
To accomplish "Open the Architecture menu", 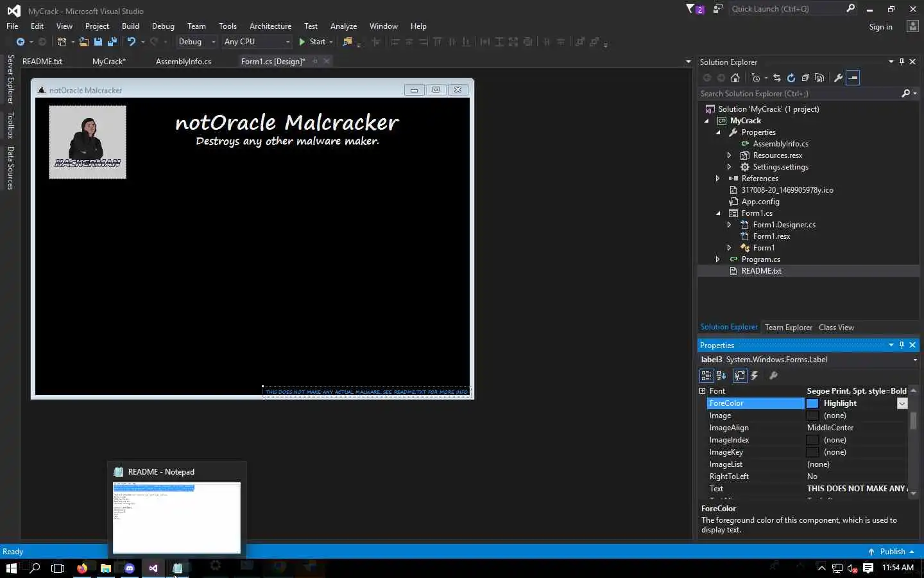I will click(x=270, y=26).
